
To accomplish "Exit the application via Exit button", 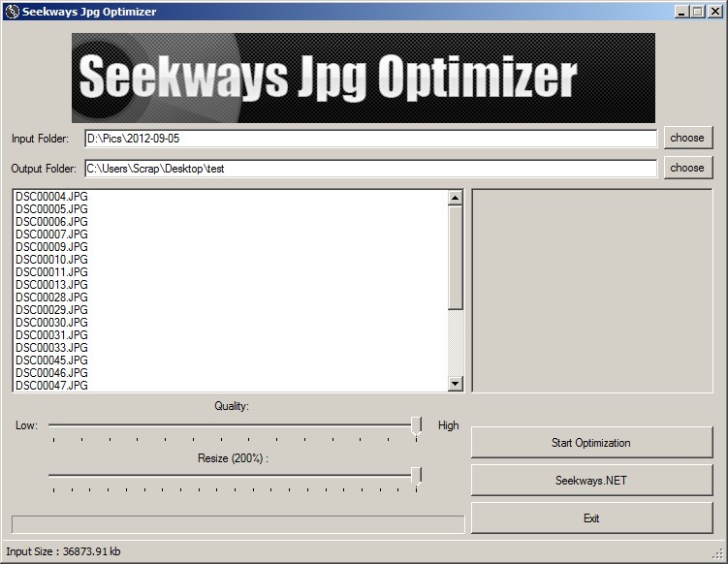I will 591,518.
